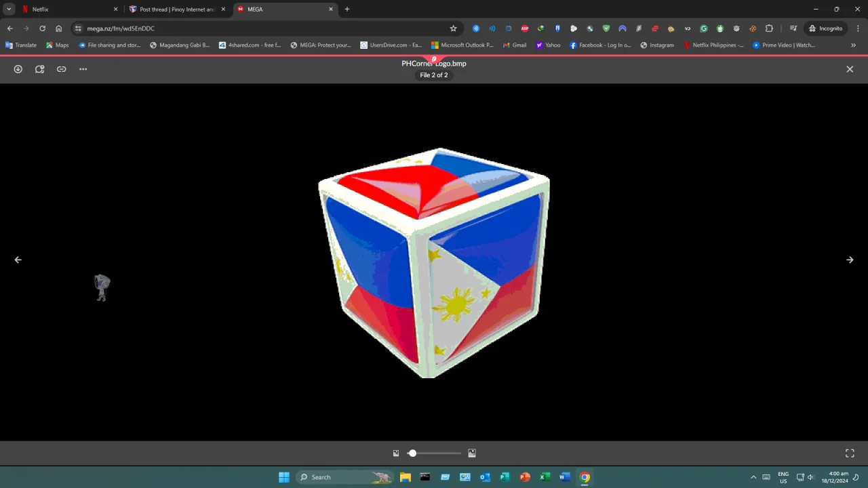This screenshot has height=488, width=868.
Task: Open the AdBlock Plus extension
Action: coord(525,28)
